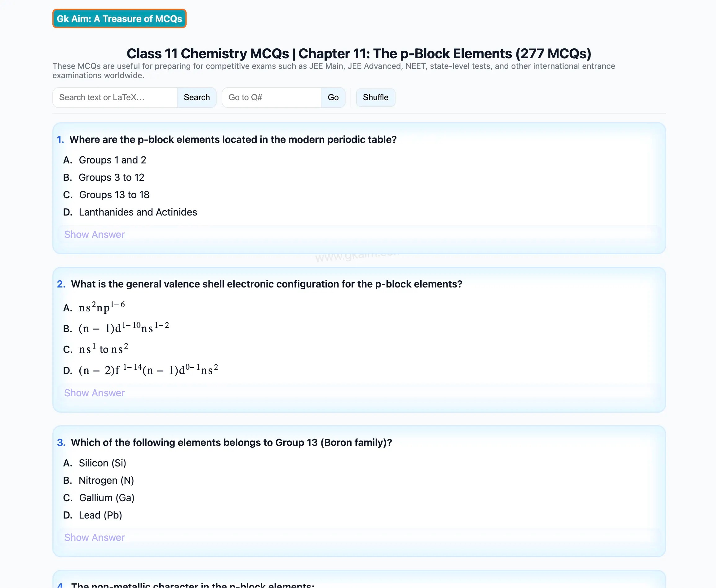
Task: Select option D Lanthanides and Actinides
Action: [138, 212]
